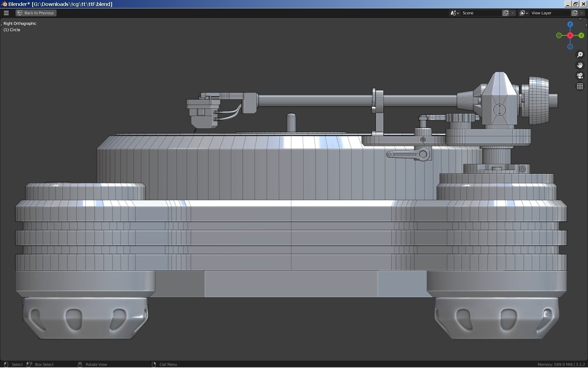
Task: Restore down the Blender window
Action: 575,4
